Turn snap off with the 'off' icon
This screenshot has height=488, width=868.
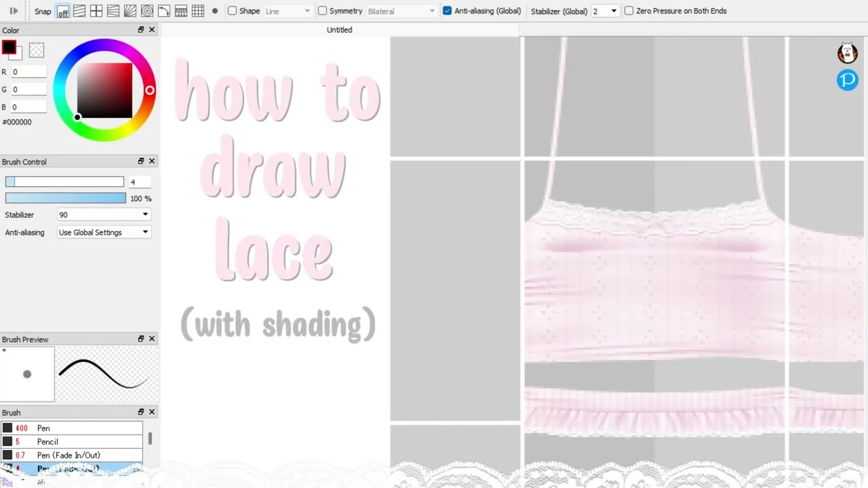pyautogui.click(x=62, y=11)
